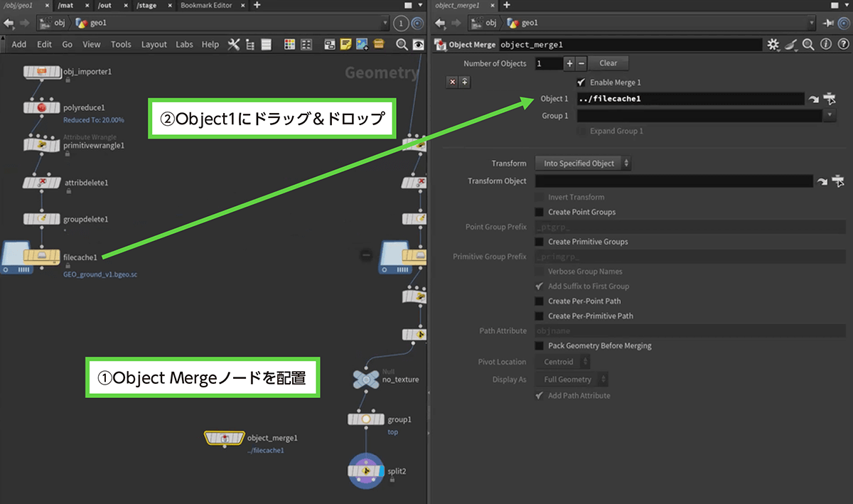Click the jump-to-operator arrow beside Transform Object
The height and width of the screenshot is (504, 853).
(822, 182)
